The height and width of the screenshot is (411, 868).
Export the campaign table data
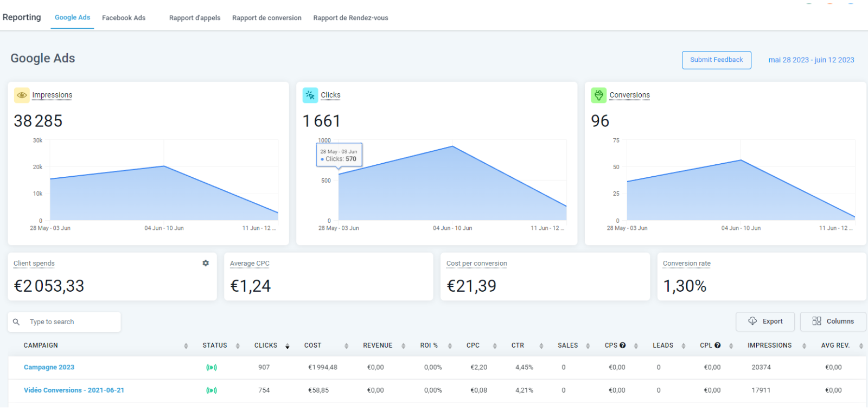[765, 322]
